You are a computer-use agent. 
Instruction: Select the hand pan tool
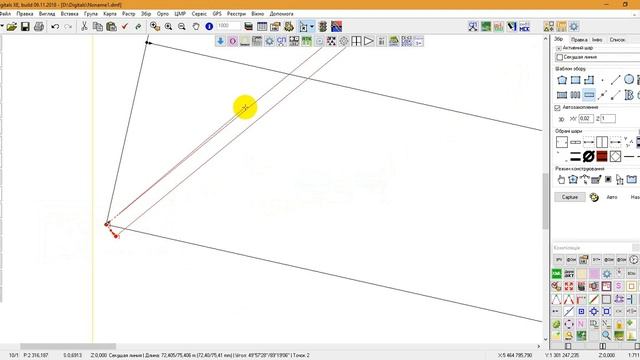click(196, 27)
